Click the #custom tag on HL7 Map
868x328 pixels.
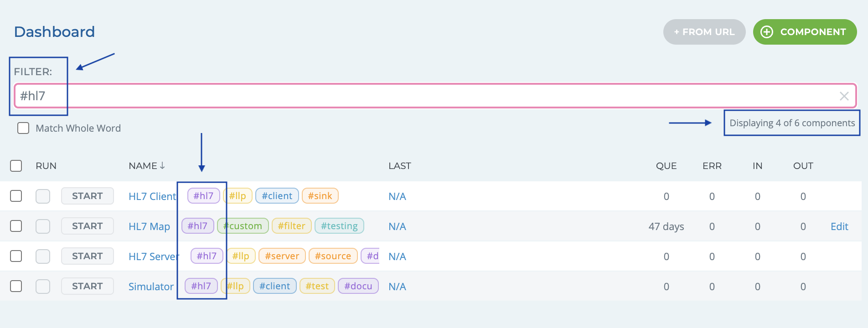coord(243,226)
